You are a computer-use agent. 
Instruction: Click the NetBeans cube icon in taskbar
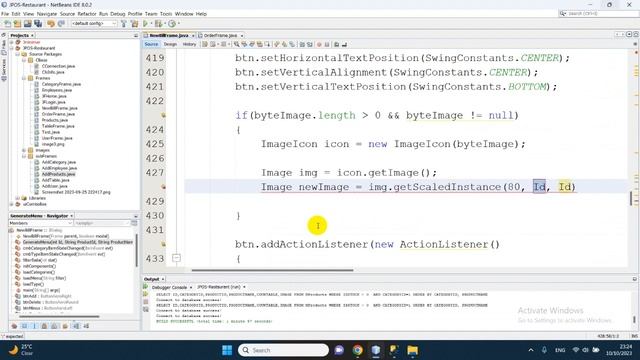click(376, 350)
